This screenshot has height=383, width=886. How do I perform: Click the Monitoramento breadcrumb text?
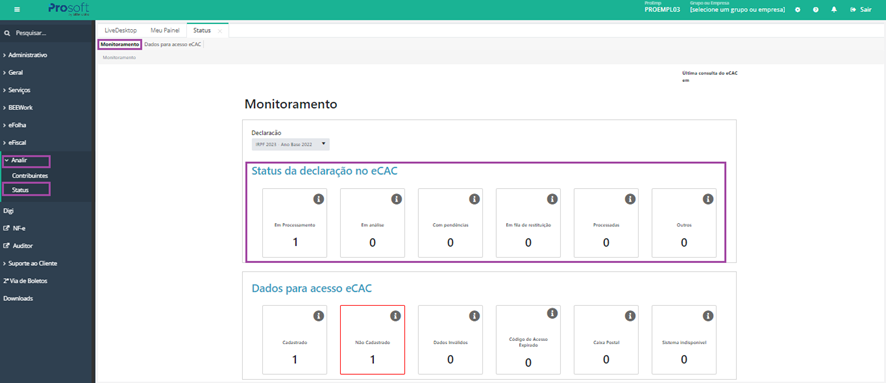119,58
